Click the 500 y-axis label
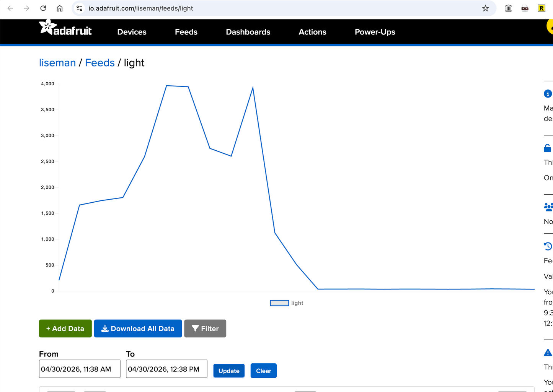Viewport: 553px width, 392px height. 50,265
